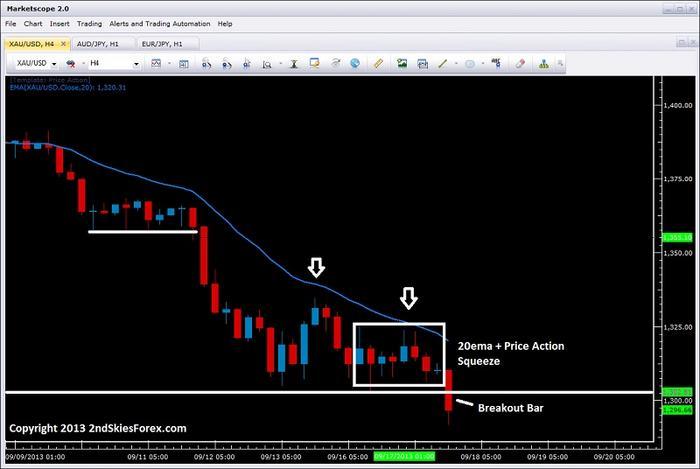
Task: Click the 09/12 05:00 time axis label
Action: pyautogui.click(x=214, y=457)
